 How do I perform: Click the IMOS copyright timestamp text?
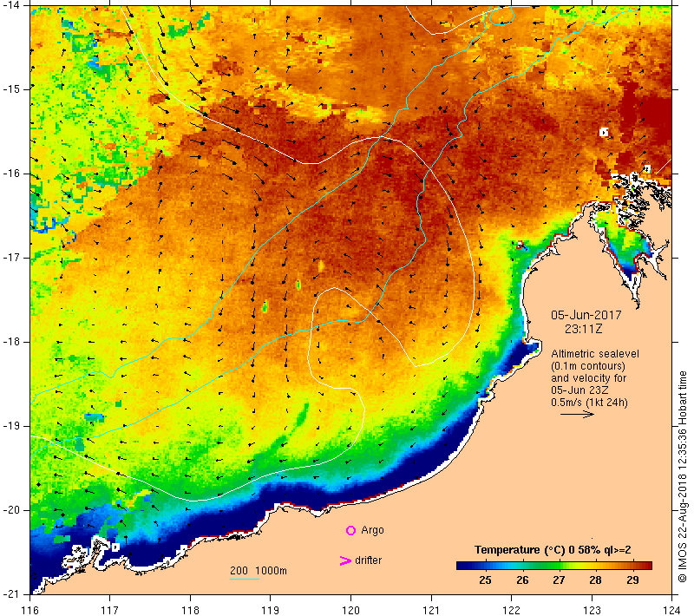tap(682, 477)
